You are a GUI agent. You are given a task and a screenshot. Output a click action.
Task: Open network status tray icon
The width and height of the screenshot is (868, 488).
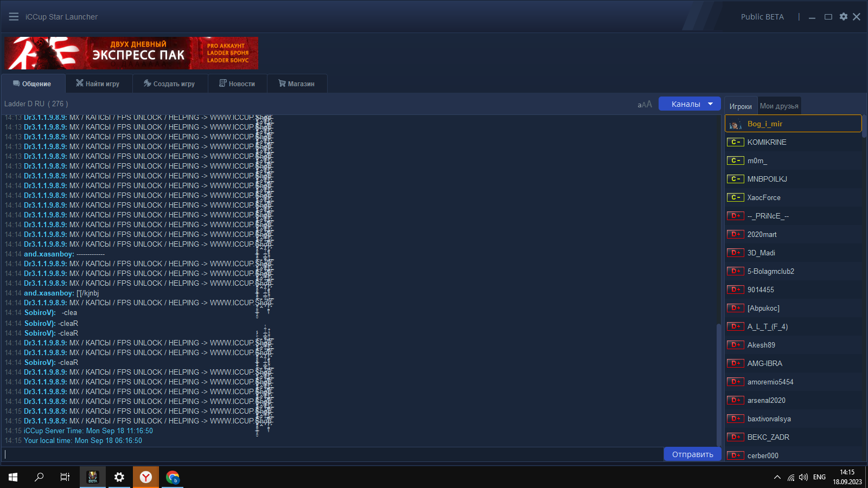[x=792, y=477]
